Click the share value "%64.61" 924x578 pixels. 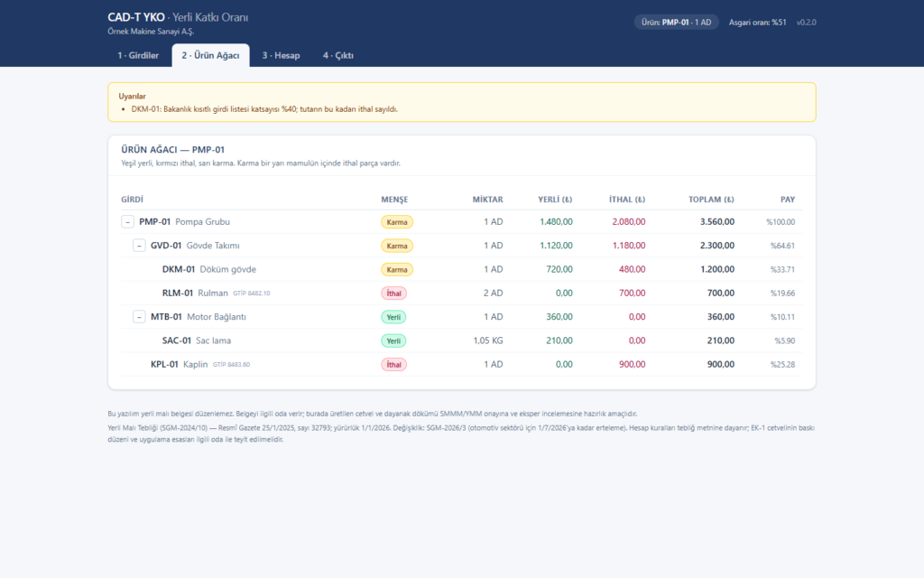(x=782, y=246)
